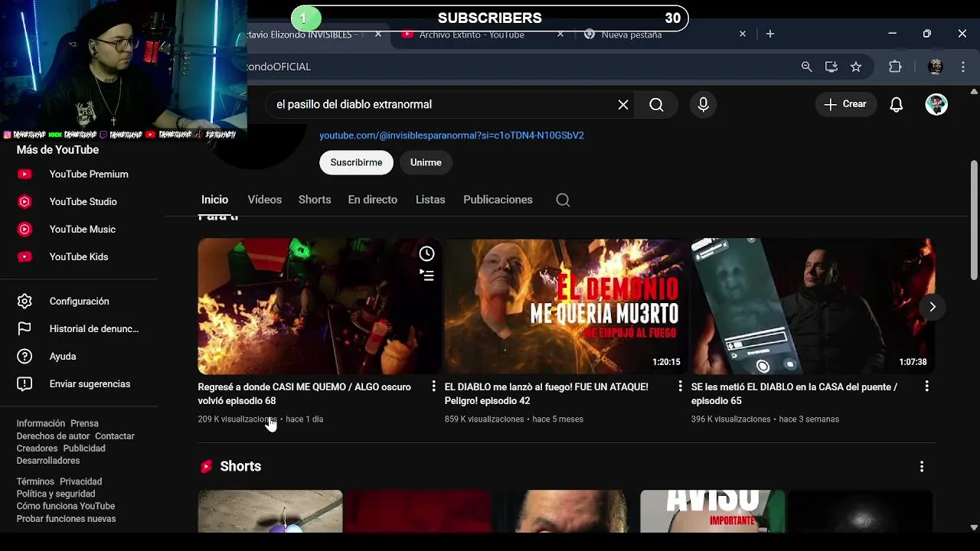Switch to the channel Shorts tab
The width and height of the screenshot is (980, 551).
point(315,200)
